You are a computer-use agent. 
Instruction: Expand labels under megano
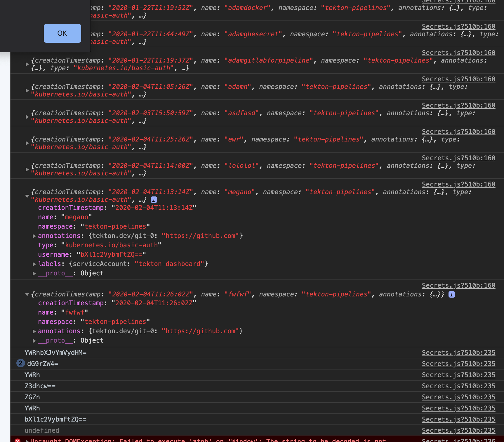click(34, 264)
